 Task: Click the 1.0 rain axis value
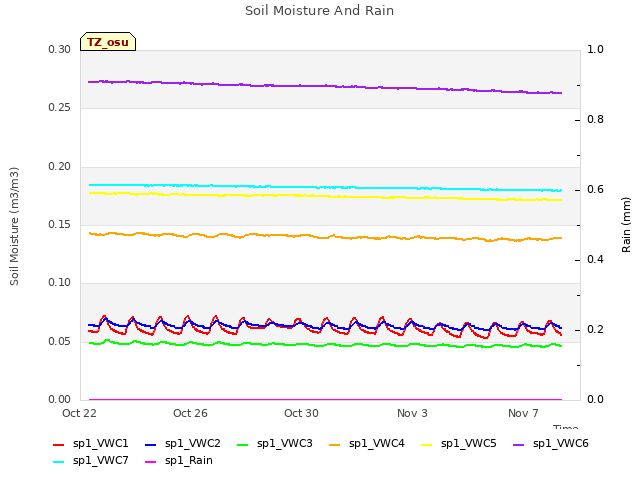(595, 50)
